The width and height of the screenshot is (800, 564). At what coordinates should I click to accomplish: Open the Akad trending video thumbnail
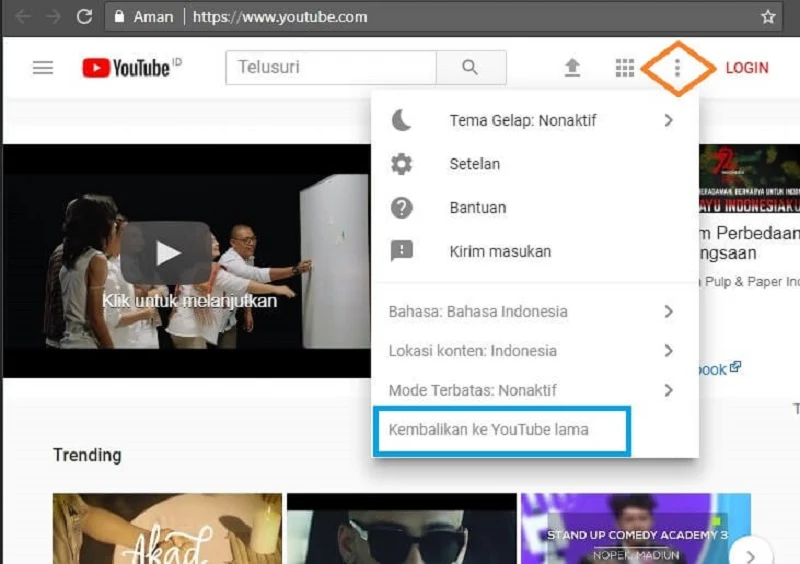click(x=167, y=528)
